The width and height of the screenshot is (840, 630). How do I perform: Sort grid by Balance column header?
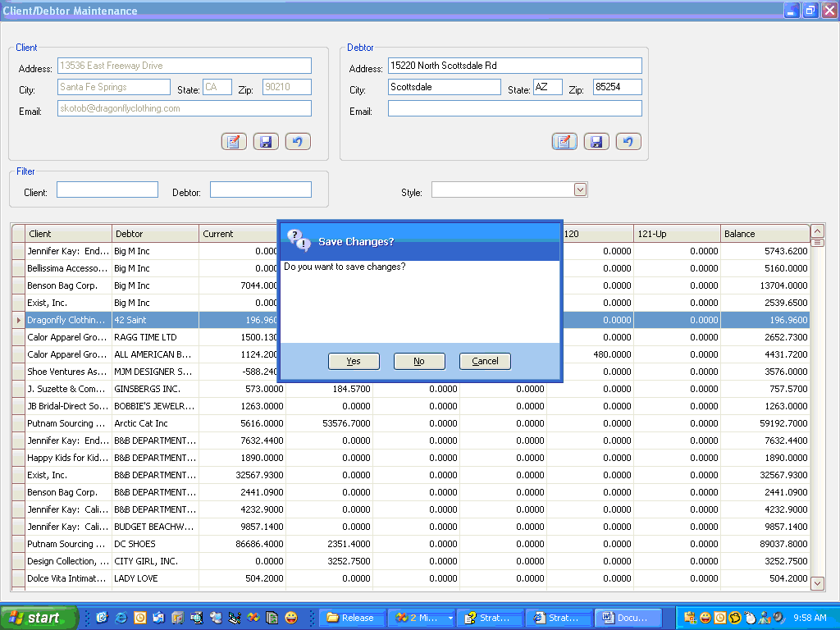coord(764,234)
